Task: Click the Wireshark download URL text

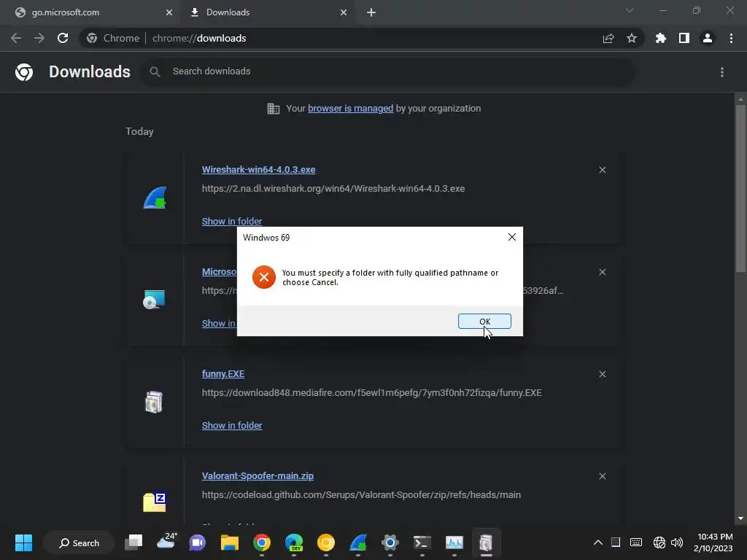Action: coord(333,189)
